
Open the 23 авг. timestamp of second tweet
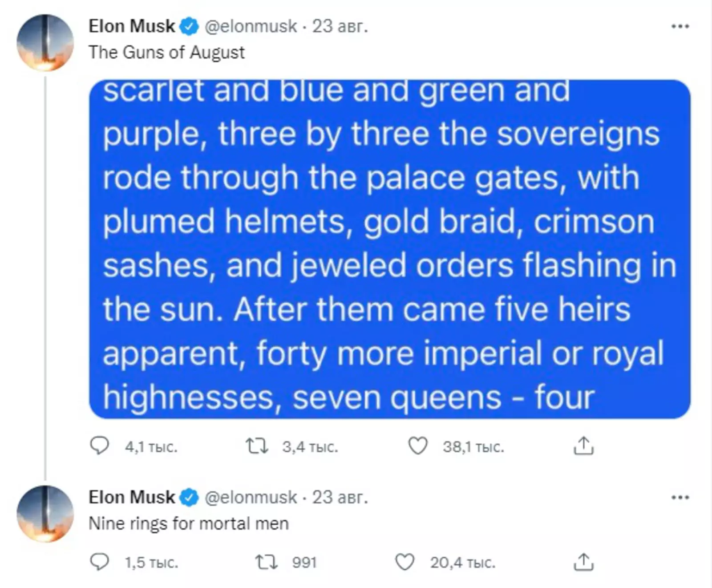tap(340, 497)
